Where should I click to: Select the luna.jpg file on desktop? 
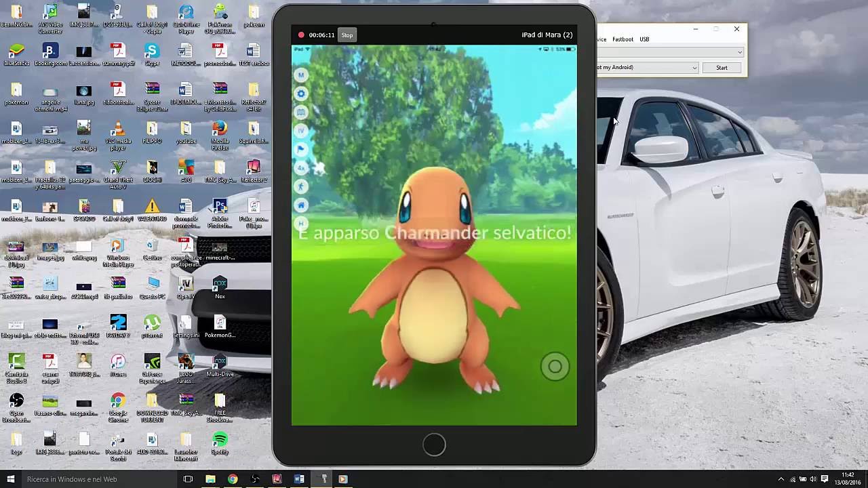tap(84, 94)
